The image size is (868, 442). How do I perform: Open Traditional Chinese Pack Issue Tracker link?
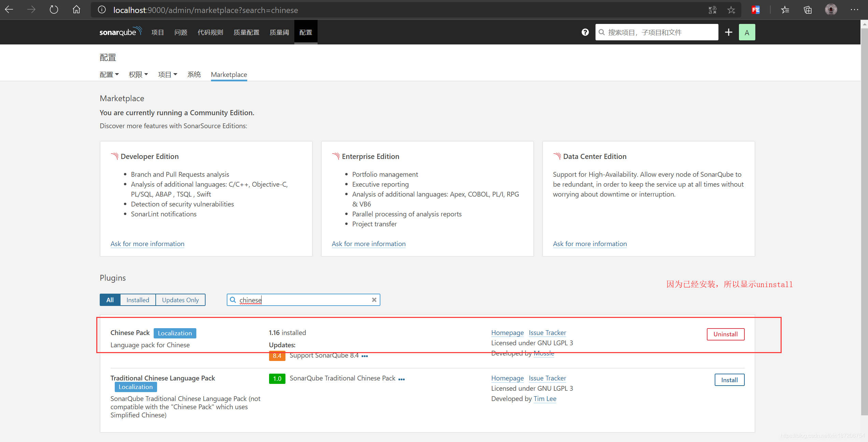(547, 378)
